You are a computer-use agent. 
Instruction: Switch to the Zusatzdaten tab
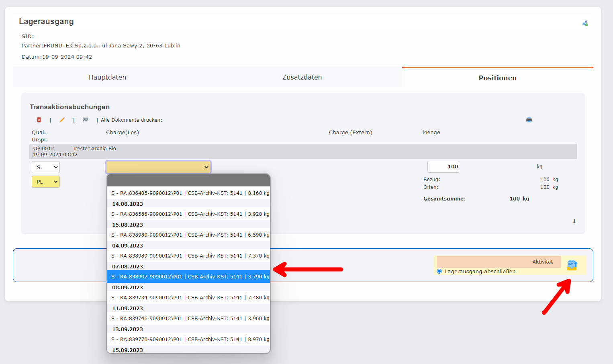(302, 77)
